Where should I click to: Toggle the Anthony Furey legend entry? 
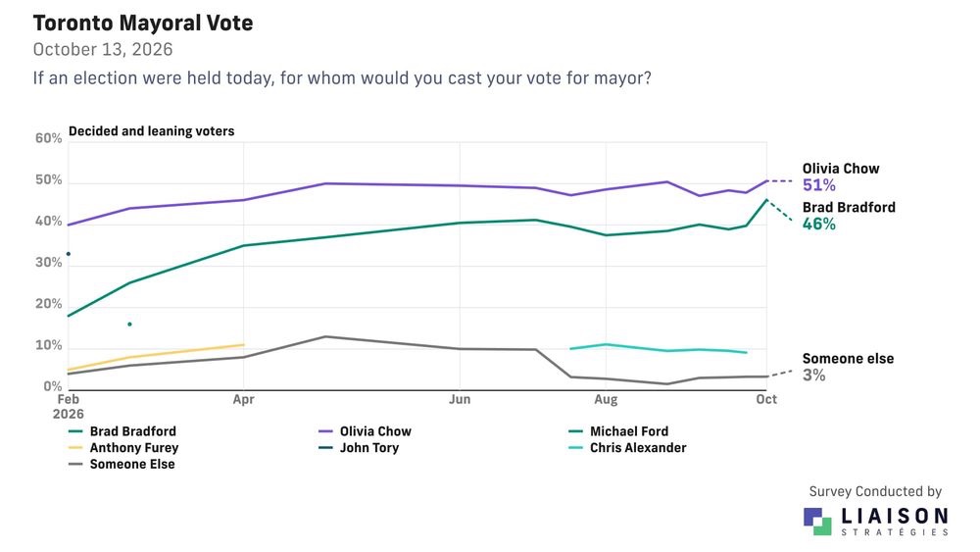[x=123, y=448]
